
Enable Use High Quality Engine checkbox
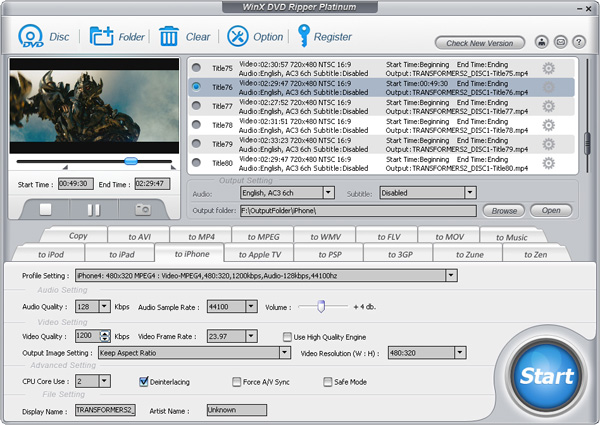click(287, 337)
